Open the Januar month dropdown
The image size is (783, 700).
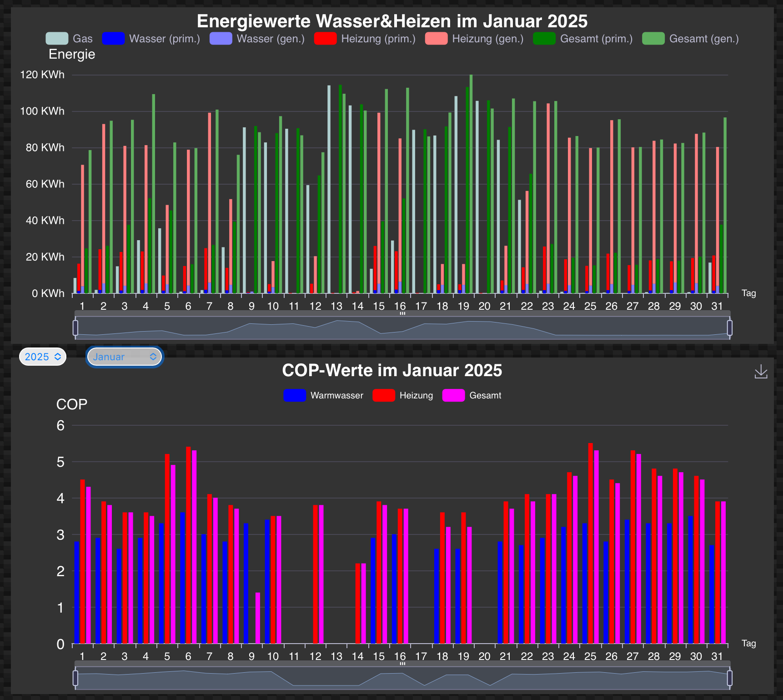point(125,357)
